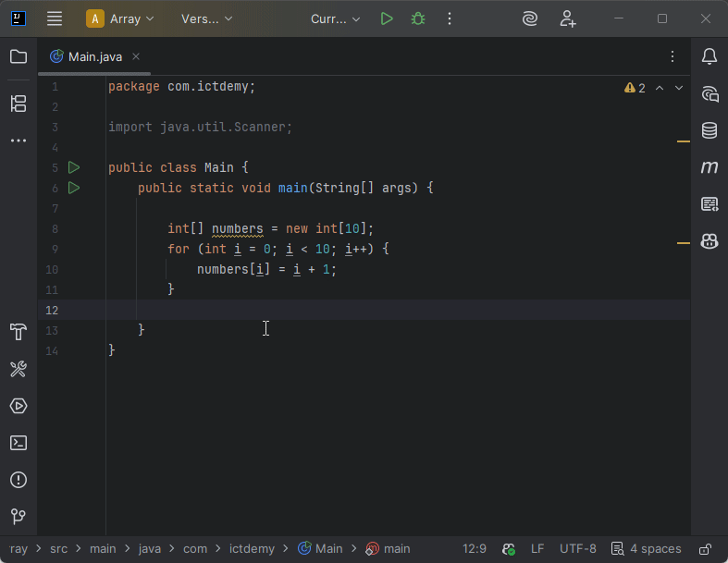
Task: Select 'com' in the breadcrumb bar
Action: (x=195, y=548)
